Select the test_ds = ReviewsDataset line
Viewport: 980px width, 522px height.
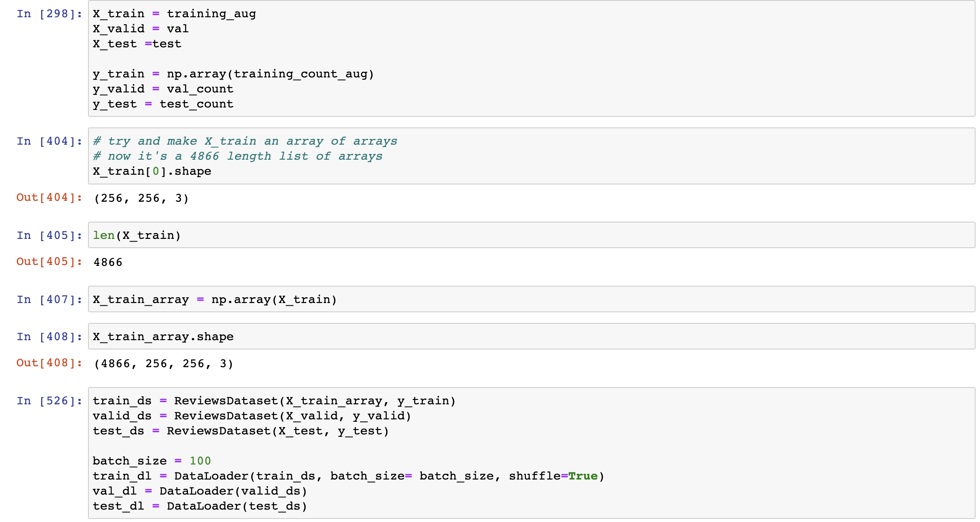coord(241,431)
